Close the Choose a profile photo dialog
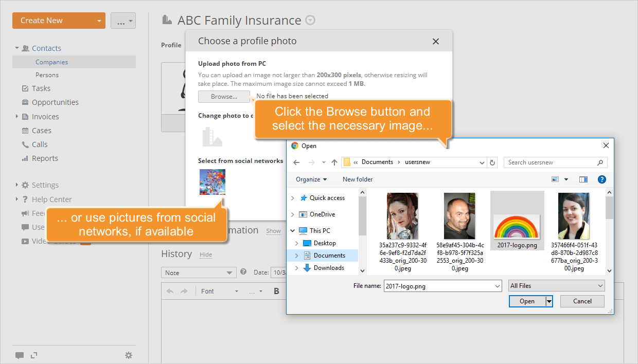The height and width of the screenshot is (364, 638). (435, 42)
